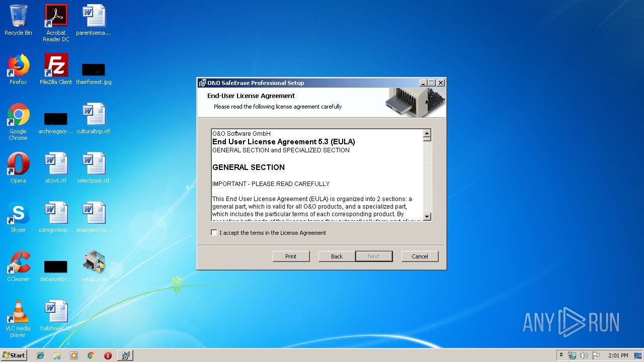Close the SafeErase setup window
This screenshot has width=644, height=362.
[x=441, y=83]
